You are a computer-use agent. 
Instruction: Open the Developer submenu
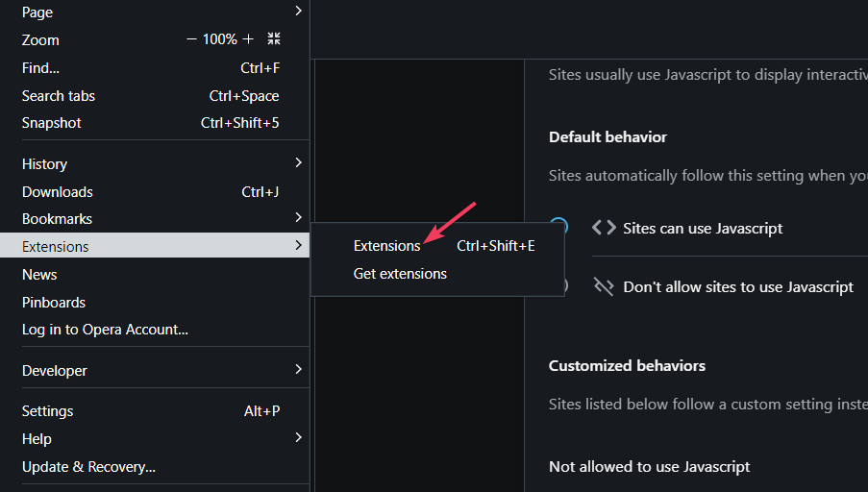pos(155,370)
